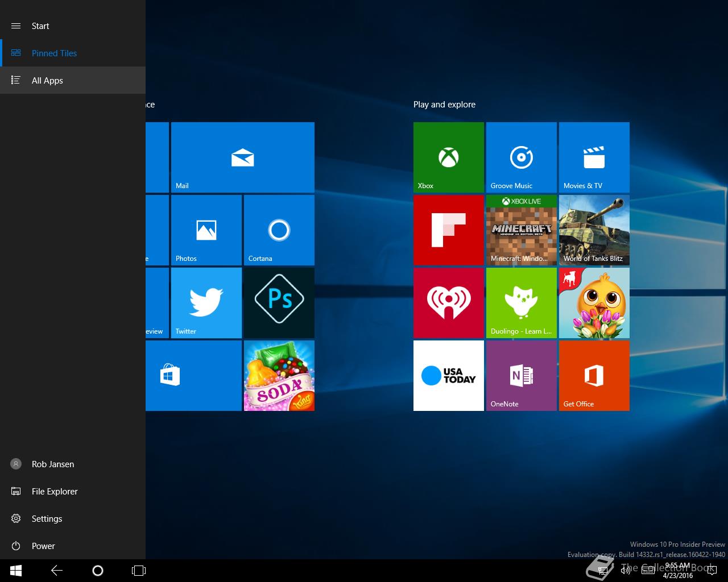Launch the Groove Music tile
728x582 pixels.
[x=522, y=157]
